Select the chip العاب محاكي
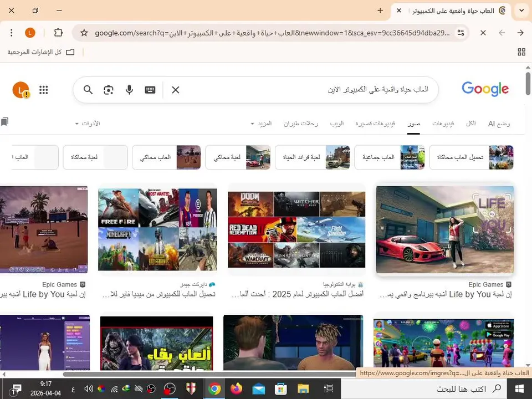Image resolution: width=532 pixels, height=399 pixels. tap(166, 157)
